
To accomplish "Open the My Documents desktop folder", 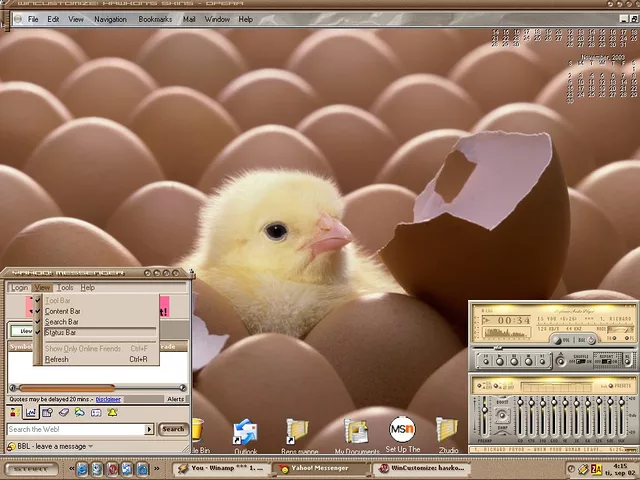I will click(x=355, y=432).
